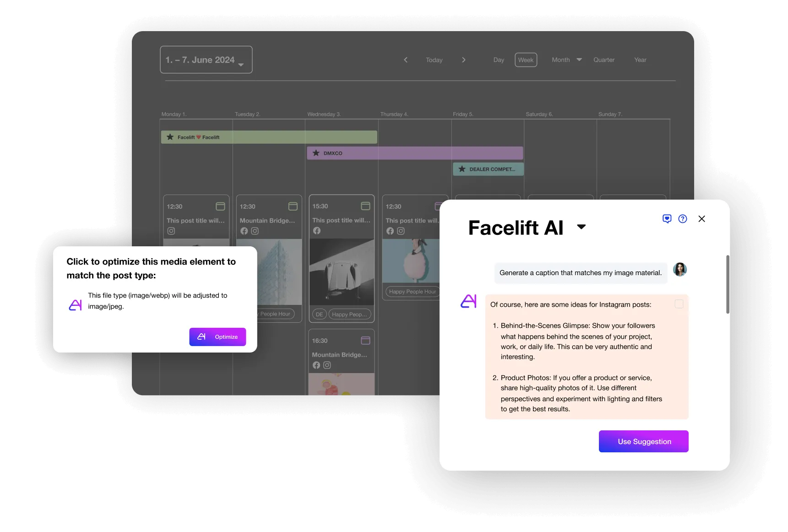Screen dimensions: 788x532
Task: Click the Optimize button
Action: click(x=217, y=337)
